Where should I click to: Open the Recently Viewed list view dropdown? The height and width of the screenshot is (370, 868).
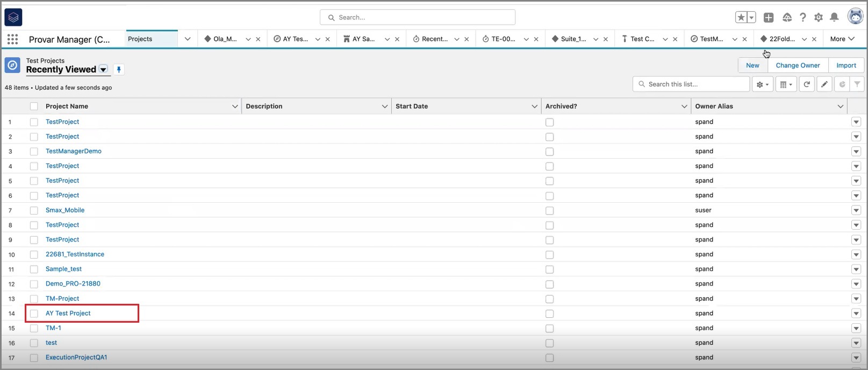[103, 69]
